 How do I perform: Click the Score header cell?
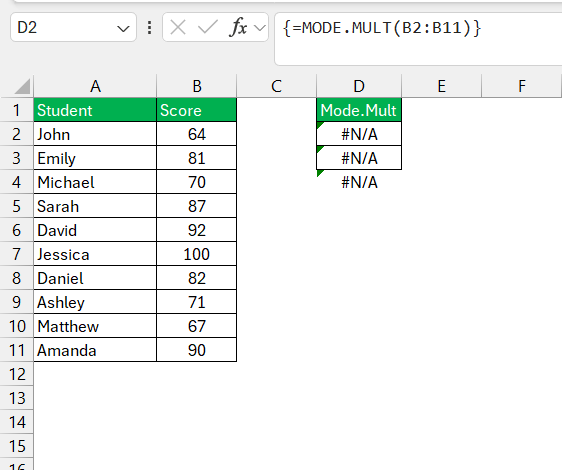click(x=197, y=110)
